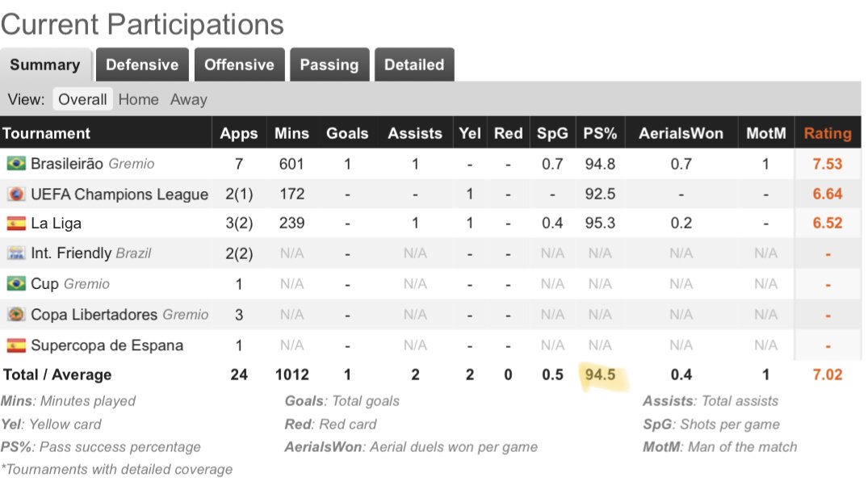Switch view to Home
This screenshot has width=868, height=498.
[x=138, y=99]
